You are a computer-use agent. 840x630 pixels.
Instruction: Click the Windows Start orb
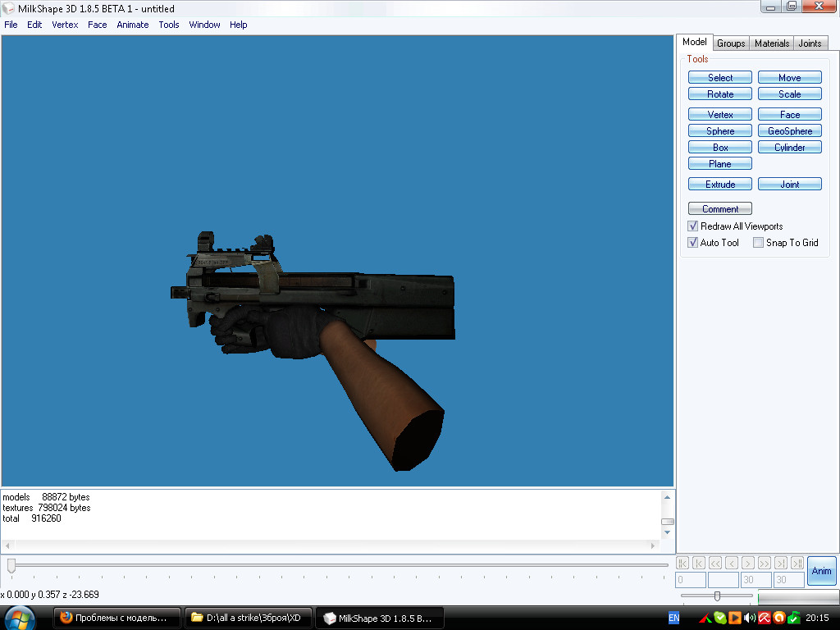click(20, 617)
